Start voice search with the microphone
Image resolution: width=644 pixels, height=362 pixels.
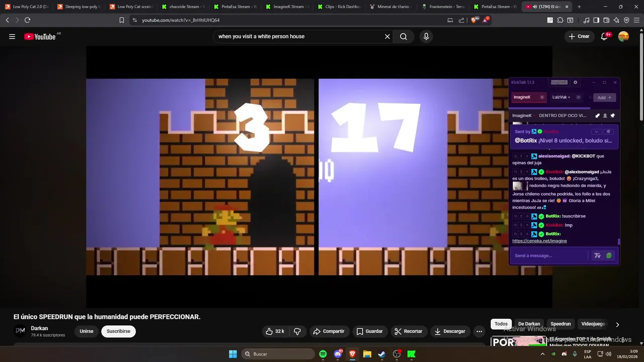point(426,36)
